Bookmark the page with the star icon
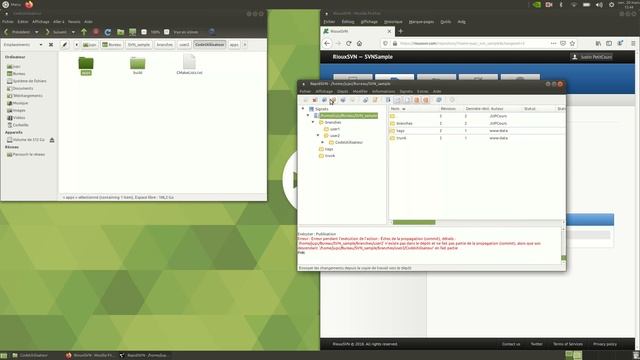 pyautogui.click(x=572, y=43)
